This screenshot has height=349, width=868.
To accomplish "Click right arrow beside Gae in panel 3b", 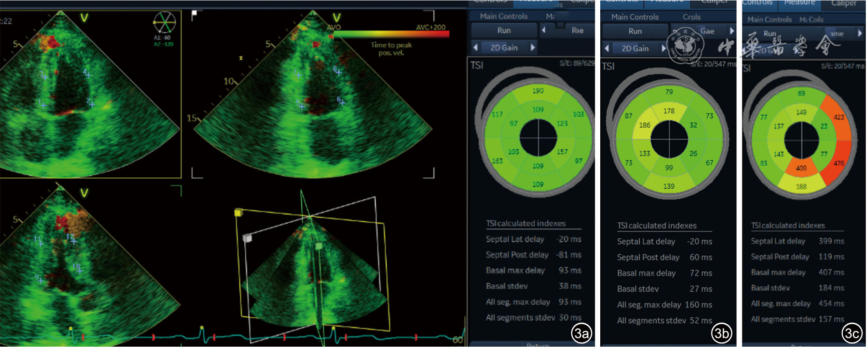I will click(x=732, y=31).
